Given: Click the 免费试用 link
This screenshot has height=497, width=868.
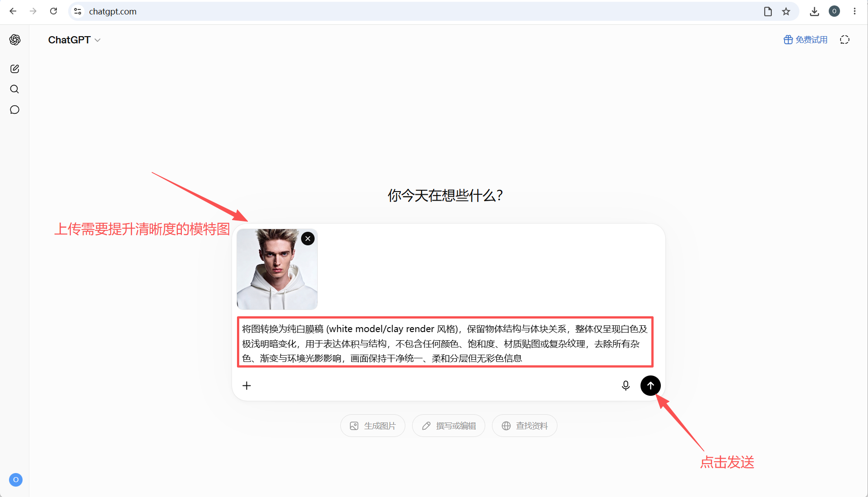Looking at the screenshot, I should 806,40.
